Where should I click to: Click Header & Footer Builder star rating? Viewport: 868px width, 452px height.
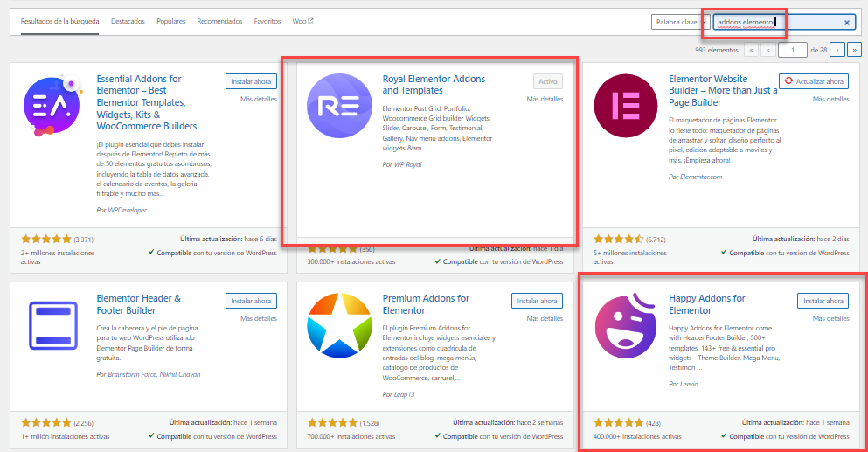pyautogui.click(x=46, y=422)
